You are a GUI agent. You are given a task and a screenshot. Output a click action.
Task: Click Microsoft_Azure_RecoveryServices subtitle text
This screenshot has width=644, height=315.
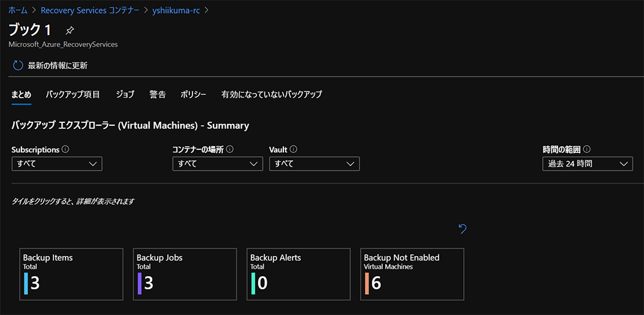click(63, 44)
